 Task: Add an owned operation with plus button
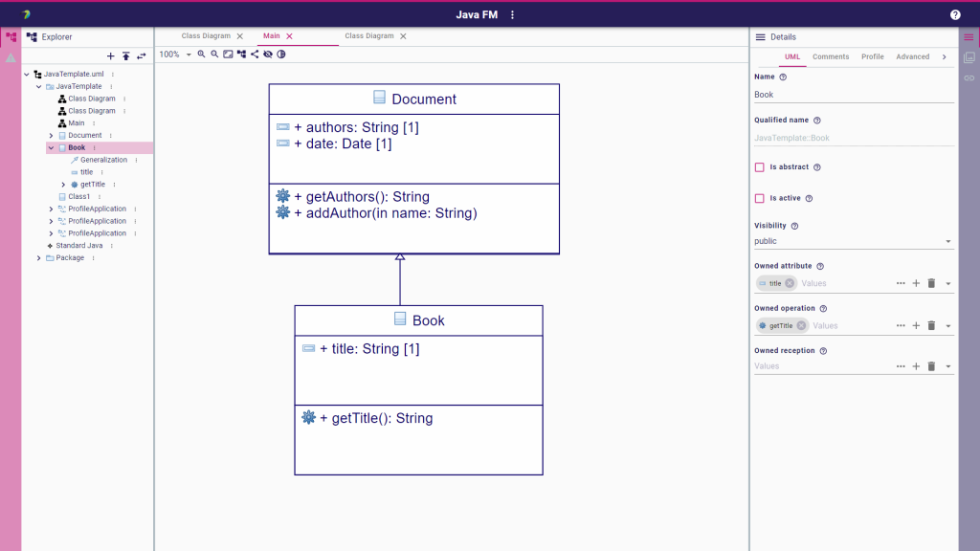pos(916,325)
